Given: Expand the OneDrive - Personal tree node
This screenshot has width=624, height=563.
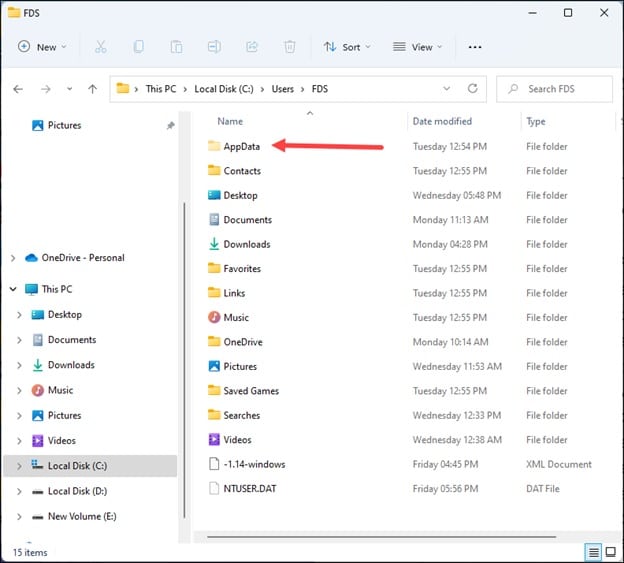Looking at the screenshot, I should click(x=13, y=258).
